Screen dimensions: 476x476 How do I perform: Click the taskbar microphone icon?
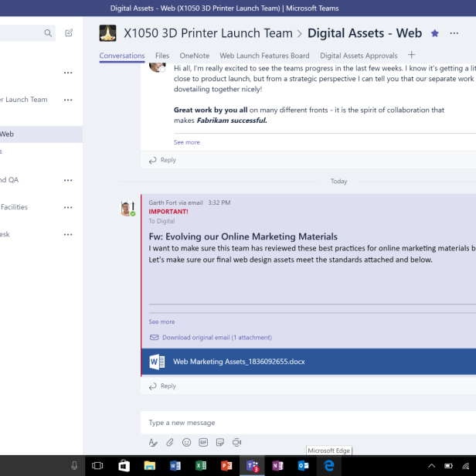coord(74,465)
